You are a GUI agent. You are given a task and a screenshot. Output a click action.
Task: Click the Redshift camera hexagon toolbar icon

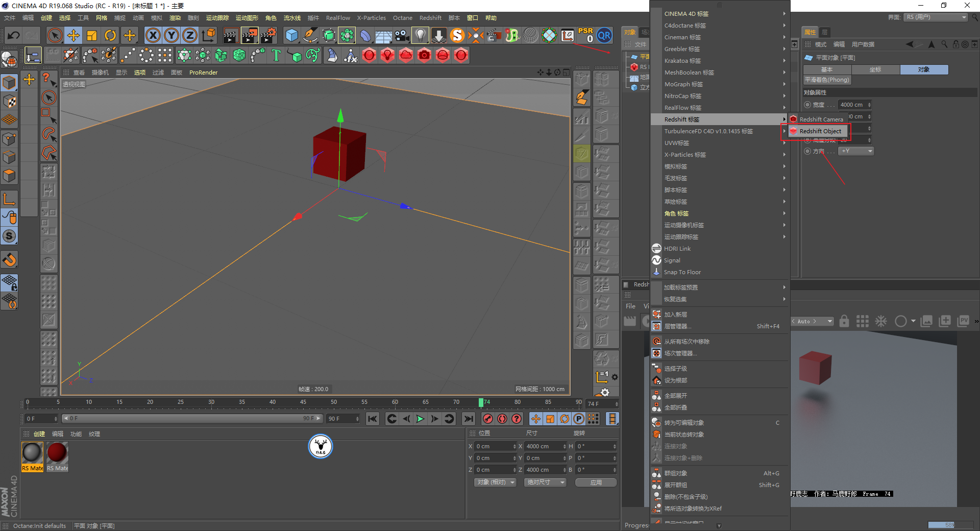pyautogui.click(x=425, y=55)
